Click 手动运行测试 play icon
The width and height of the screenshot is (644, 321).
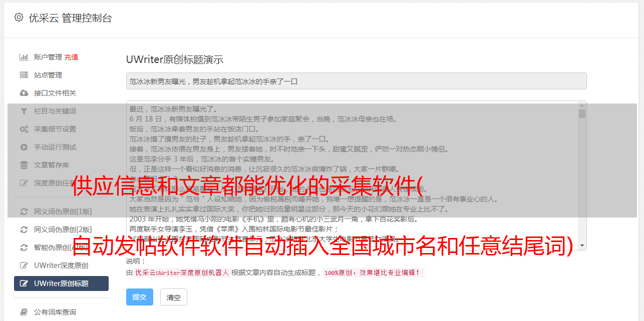(x=24, y=147)
